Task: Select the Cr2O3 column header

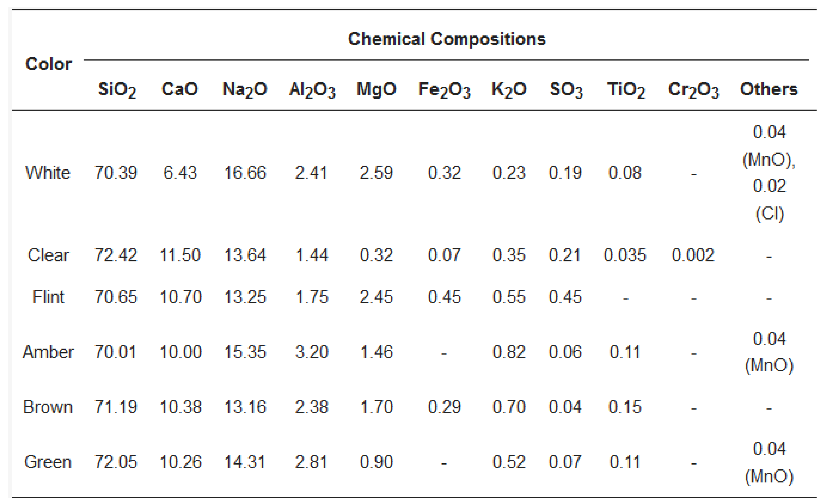Action: coord(693,90)
